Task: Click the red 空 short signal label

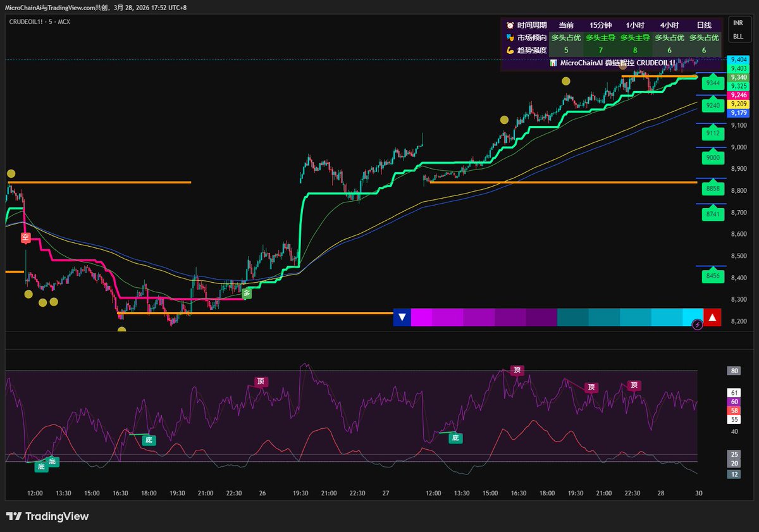Action: [x=25, y=238]
